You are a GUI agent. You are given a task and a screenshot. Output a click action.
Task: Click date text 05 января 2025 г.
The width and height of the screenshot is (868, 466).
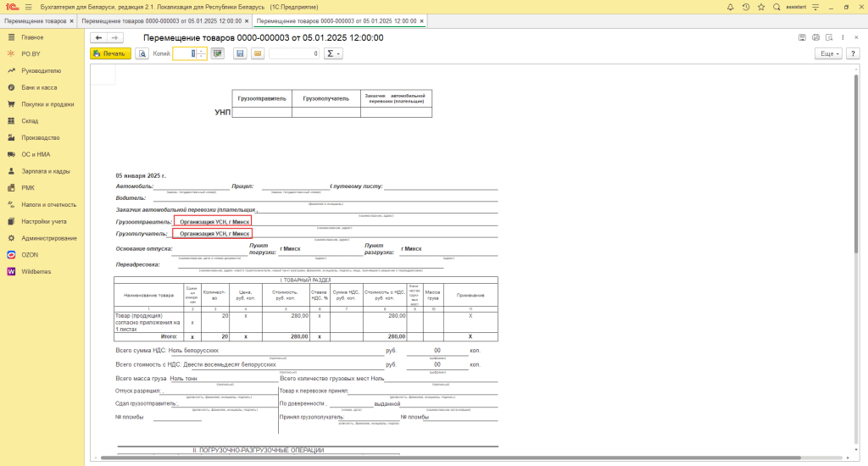pyautogui.click(x=141, y=175)
